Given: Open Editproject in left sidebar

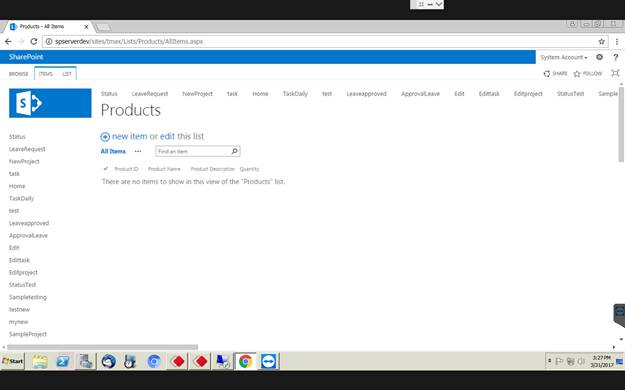Looking at the screenshot, I should click(x=23, y=273).
